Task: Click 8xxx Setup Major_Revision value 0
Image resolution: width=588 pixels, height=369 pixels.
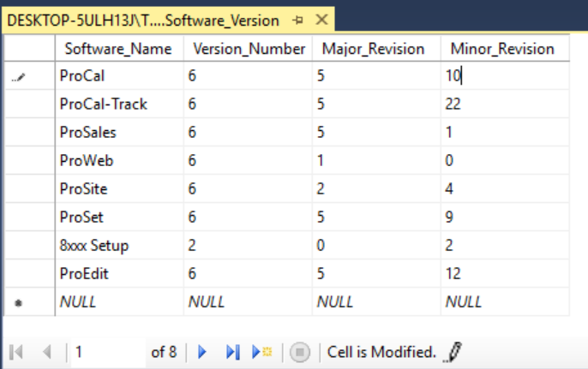Action: (x=376, y=246)
